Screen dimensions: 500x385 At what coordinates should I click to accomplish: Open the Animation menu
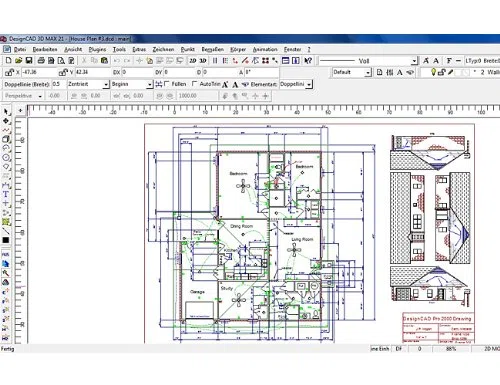pyautogui.click(x=265, y=49)
